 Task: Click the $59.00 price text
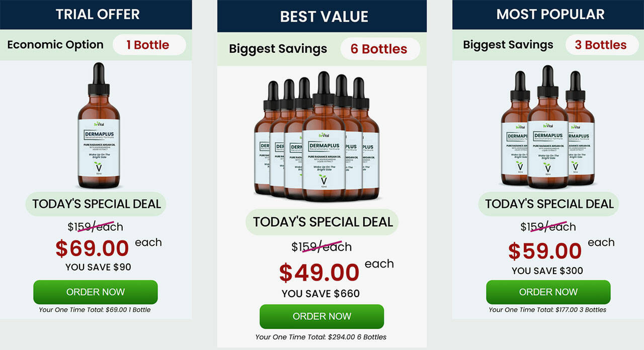tap(545, 251)
